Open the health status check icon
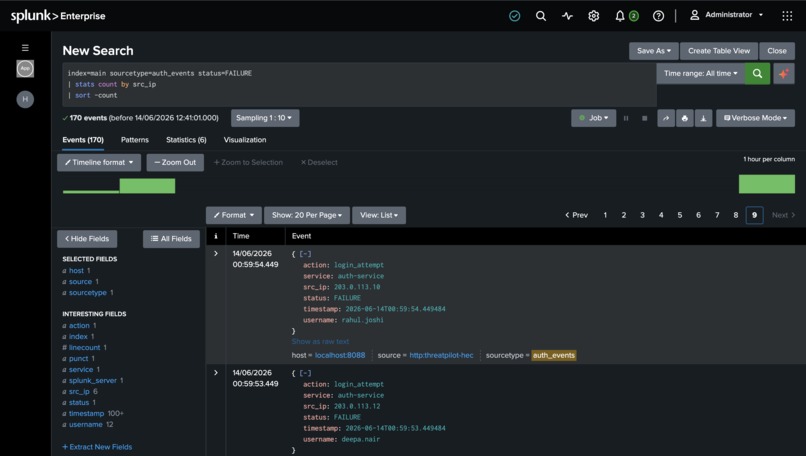The width and height of the screenshot is (806, 456). coord(515,16)
